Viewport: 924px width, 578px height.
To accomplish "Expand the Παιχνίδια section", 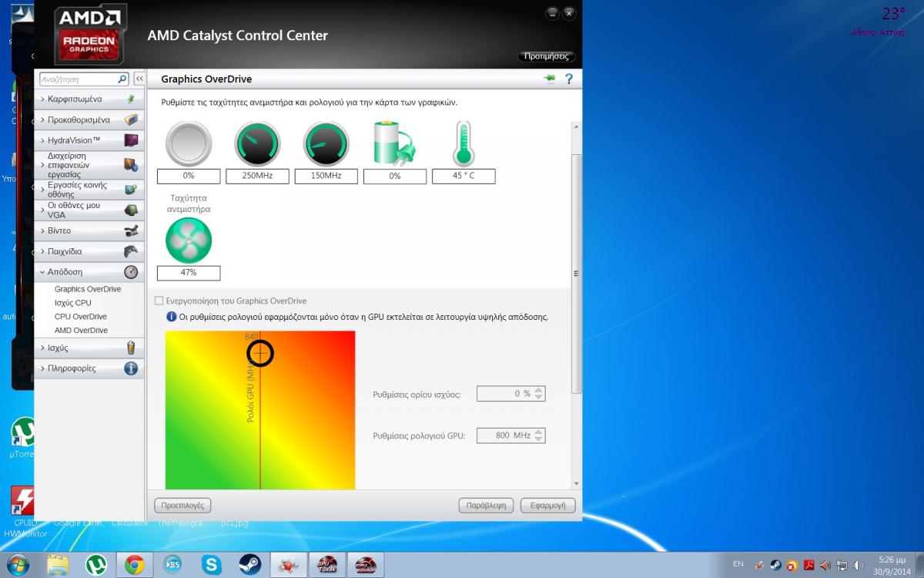I will click(89, 251).
